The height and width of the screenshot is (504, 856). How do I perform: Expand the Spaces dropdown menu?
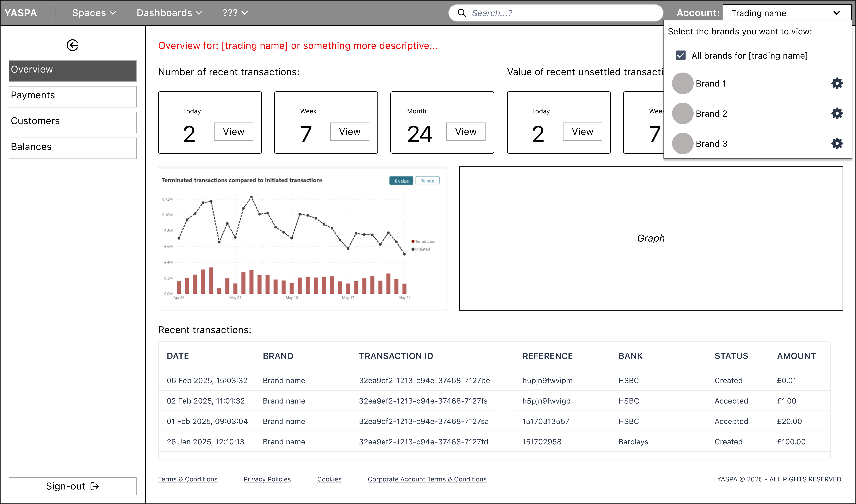click(x=94, y=13)
